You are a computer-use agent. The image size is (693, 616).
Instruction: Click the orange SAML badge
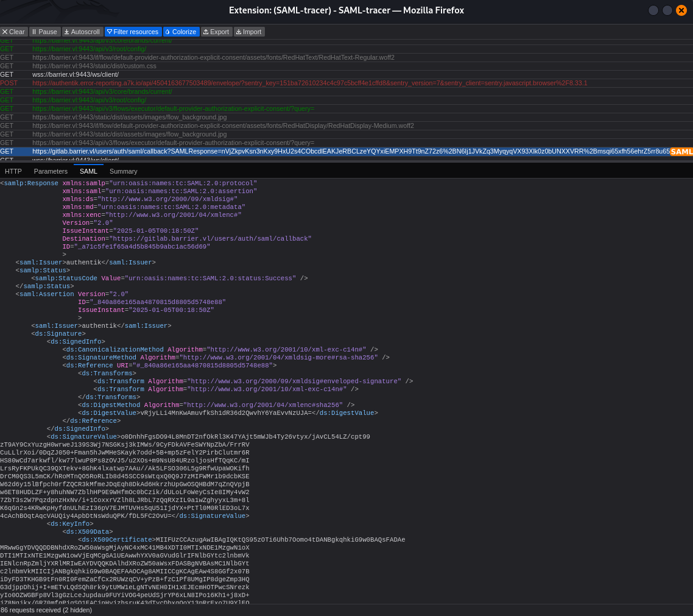pos(681,152)
